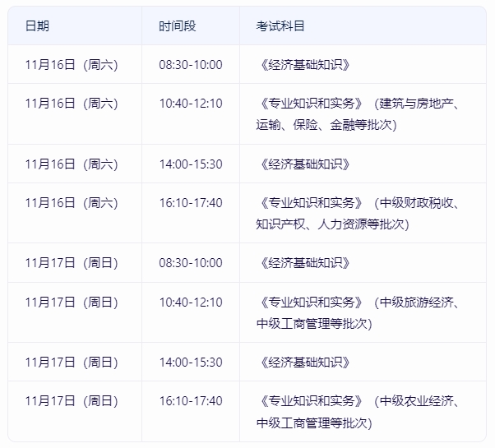
Task: Click 16:10-17:40 time on 11月17日 row
Action: [191, 400]
